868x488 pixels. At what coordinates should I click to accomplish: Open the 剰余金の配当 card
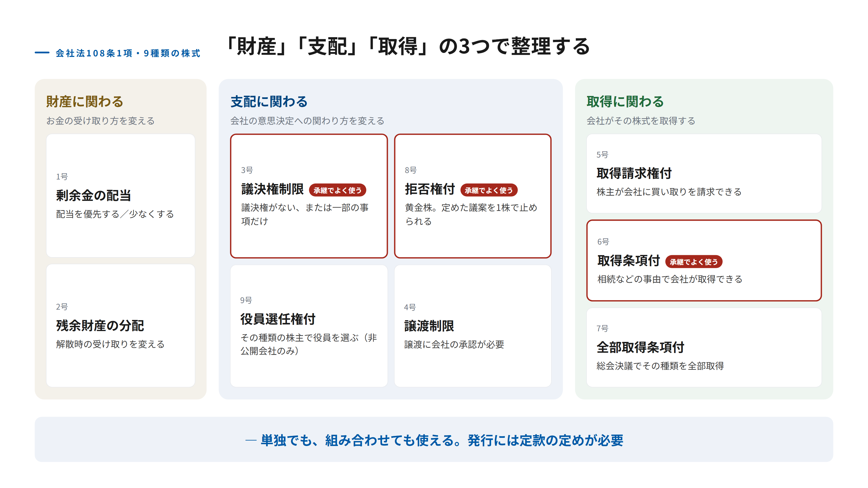click(x=121, y=196)
